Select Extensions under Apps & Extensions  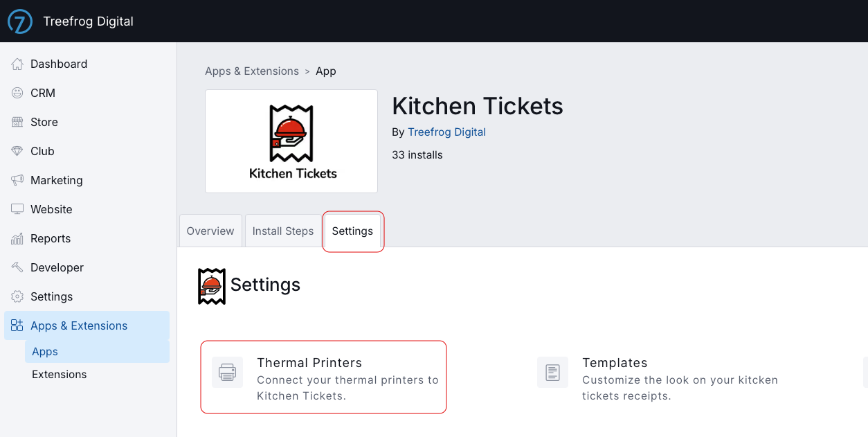60,375
